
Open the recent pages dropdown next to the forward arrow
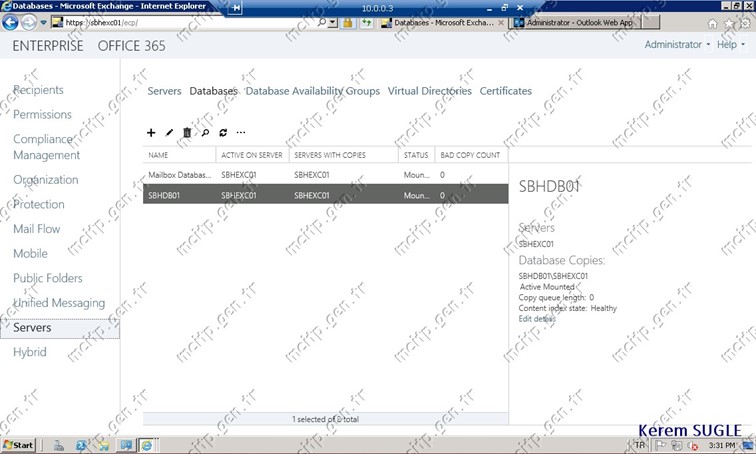[43, 23]
